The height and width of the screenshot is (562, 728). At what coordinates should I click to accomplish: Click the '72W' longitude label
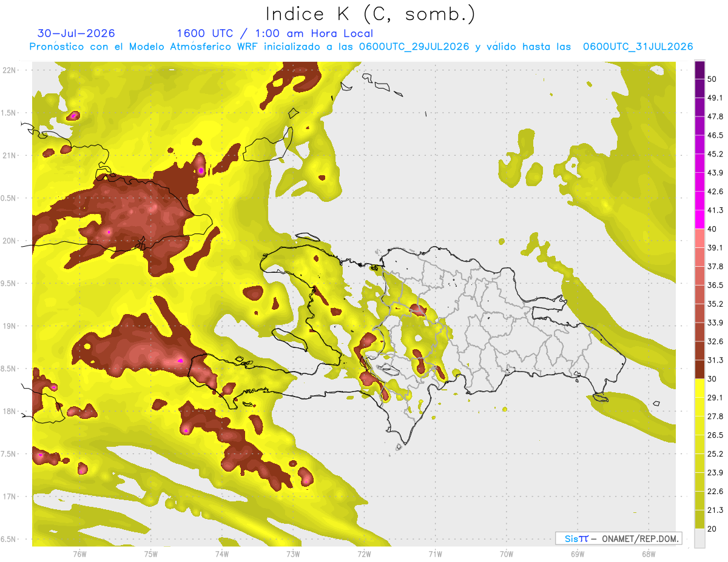pyautogui.click(x=364, y=554)
